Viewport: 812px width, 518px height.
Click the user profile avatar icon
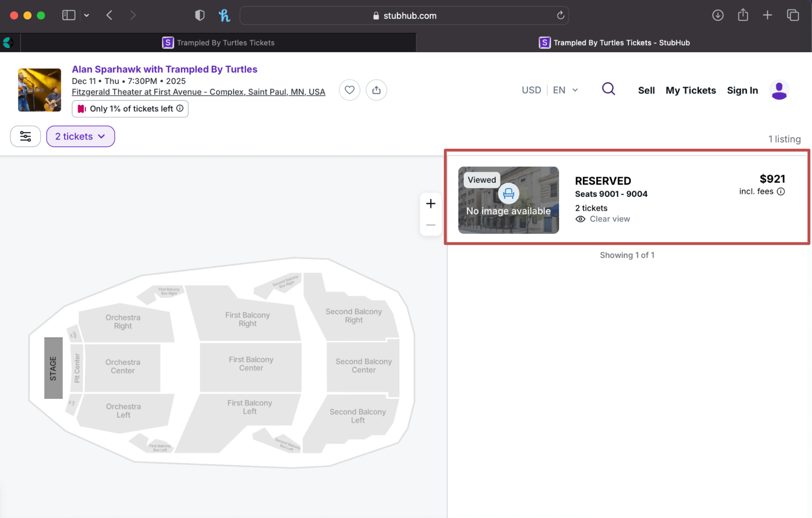pos(779,90)
